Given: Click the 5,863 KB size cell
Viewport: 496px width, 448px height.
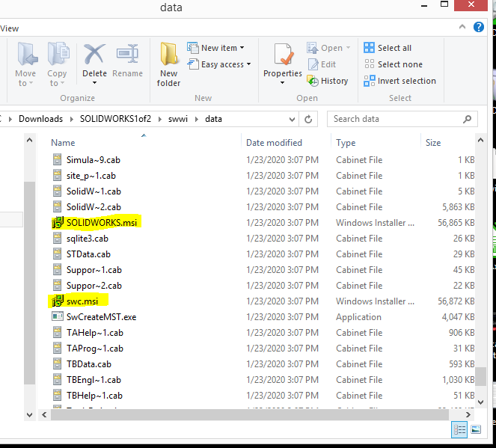Looking at the screenshot, I should (458, 207).
